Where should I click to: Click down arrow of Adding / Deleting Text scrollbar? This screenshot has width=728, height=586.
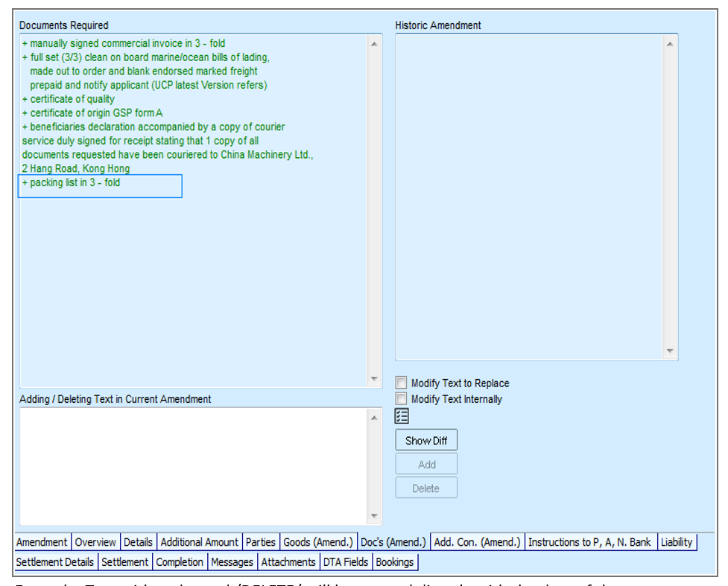pyautogui.click(x=374, y=515)
